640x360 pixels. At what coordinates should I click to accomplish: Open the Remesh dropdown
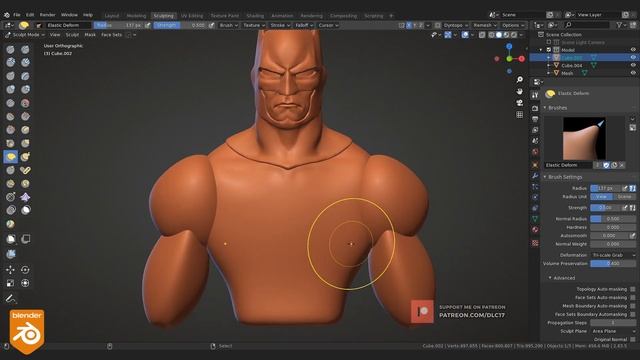pos(484,25)
